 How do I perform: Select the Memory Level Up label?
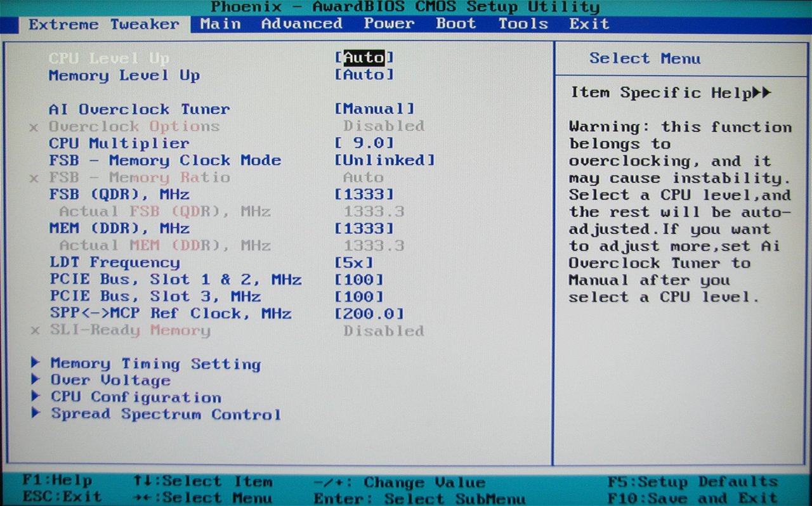(x=124, y=75)
